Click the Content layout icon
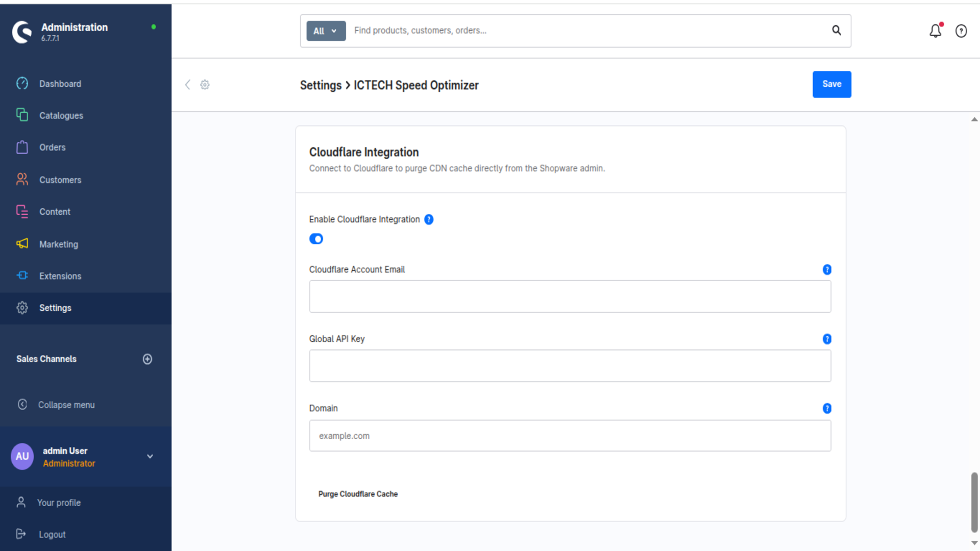Screen dimensions: 980x551 point(22,211)
